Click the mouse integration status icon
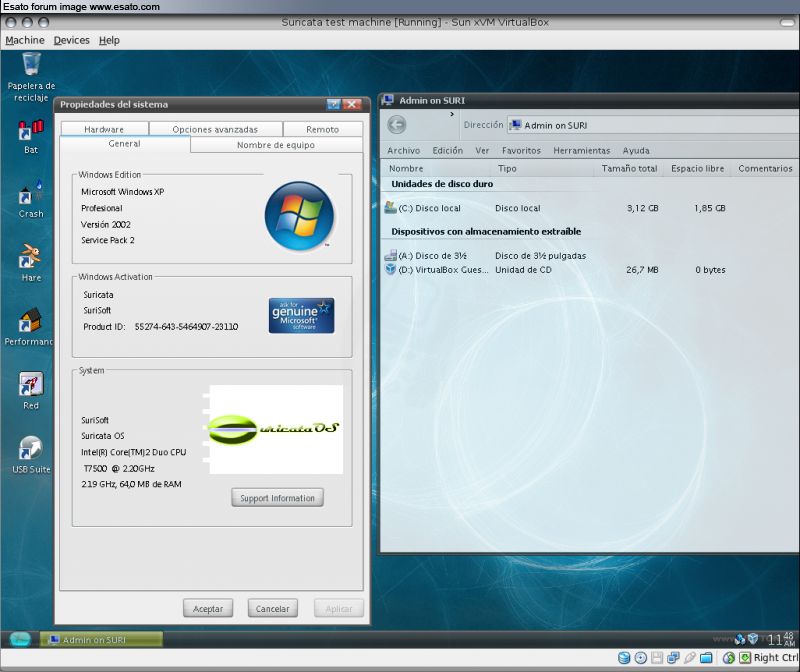 [x=729, y=658]
